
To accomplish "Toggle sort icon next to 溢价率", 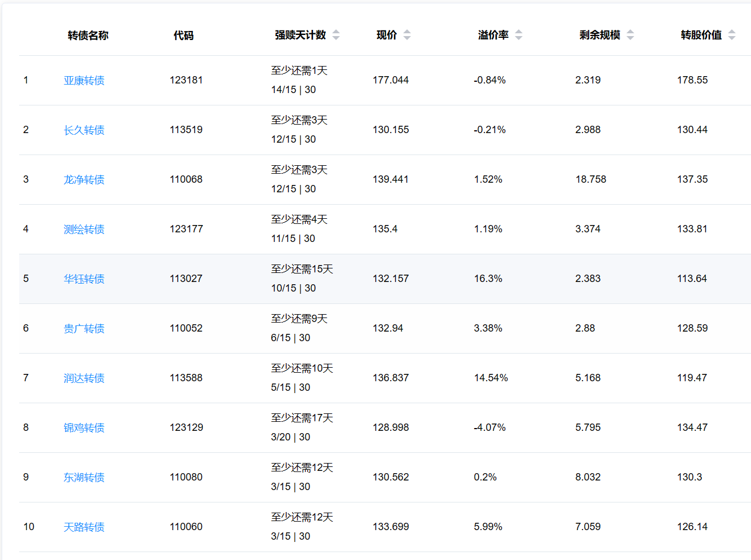I will pos(519,35).
